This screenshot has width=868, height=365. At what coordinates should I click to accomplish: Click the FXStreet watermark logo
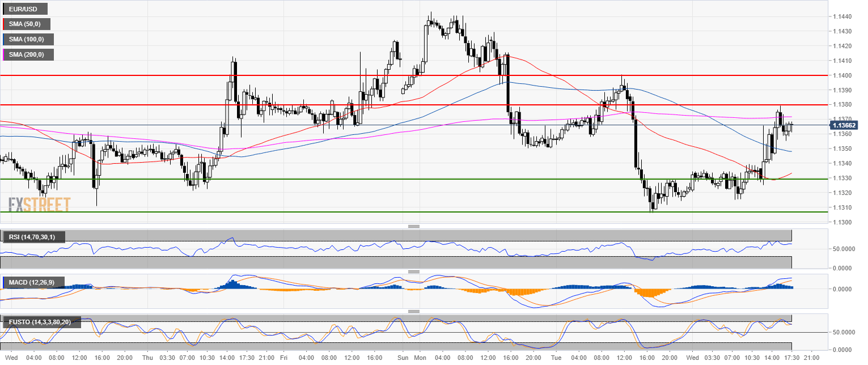(40, 205)
